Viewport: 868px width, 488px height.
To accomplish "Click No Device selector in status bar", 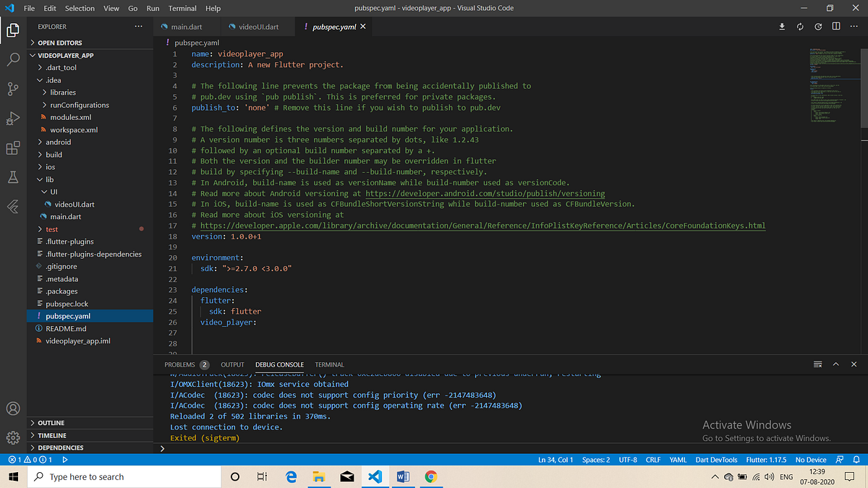I will [811, 460].
